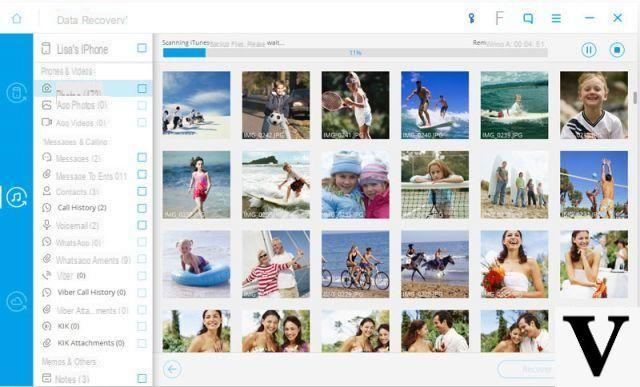Stop the scanning process
Image resolution: width=640 pixels, height=387 pixels.
(x=617, y=50)
